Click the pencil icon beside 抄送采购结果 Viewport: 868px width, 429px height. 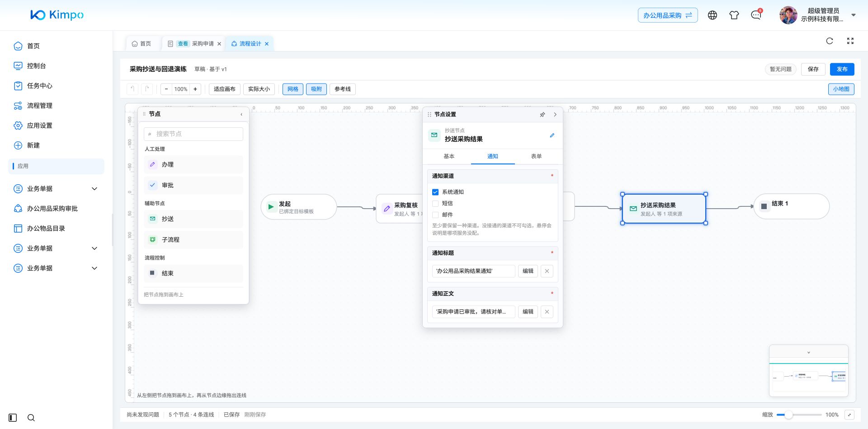[552, 135]
